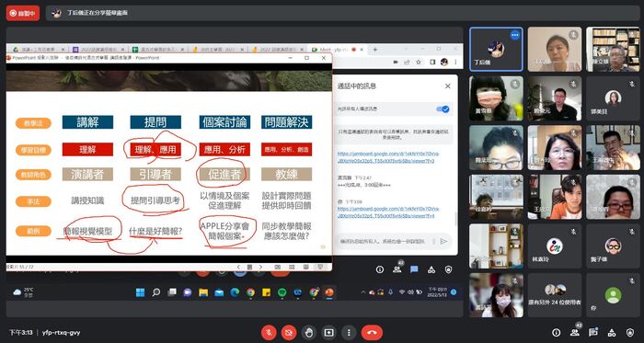
Task: Open Chrome profile avatar
Action: point(443,62)
